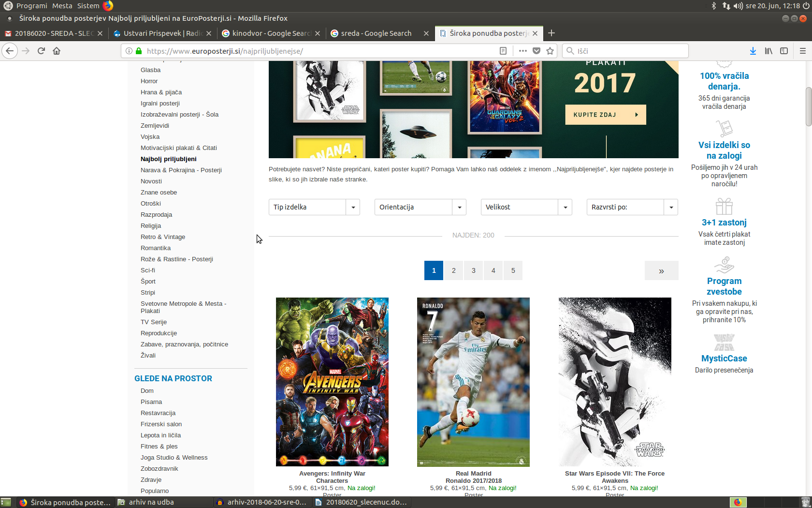Viewport: 812px width, 508px height.
Task: Toggle reader view in address bar
Action: coord(503,51)
